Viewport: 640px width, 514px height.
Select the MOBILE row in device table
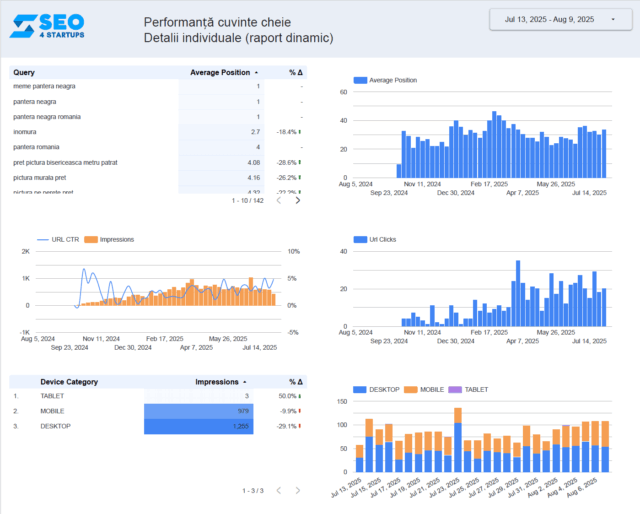(x=52, y=411)
